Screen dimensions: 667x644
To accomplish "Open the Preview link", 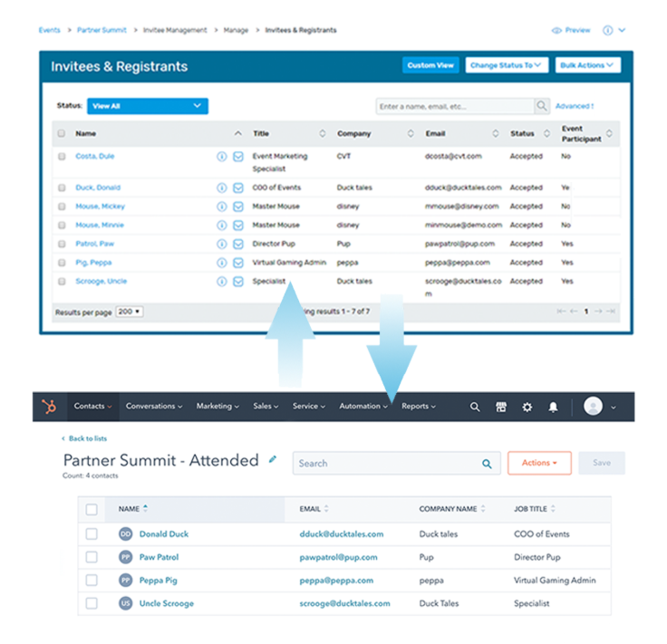I will click(571, 30).
